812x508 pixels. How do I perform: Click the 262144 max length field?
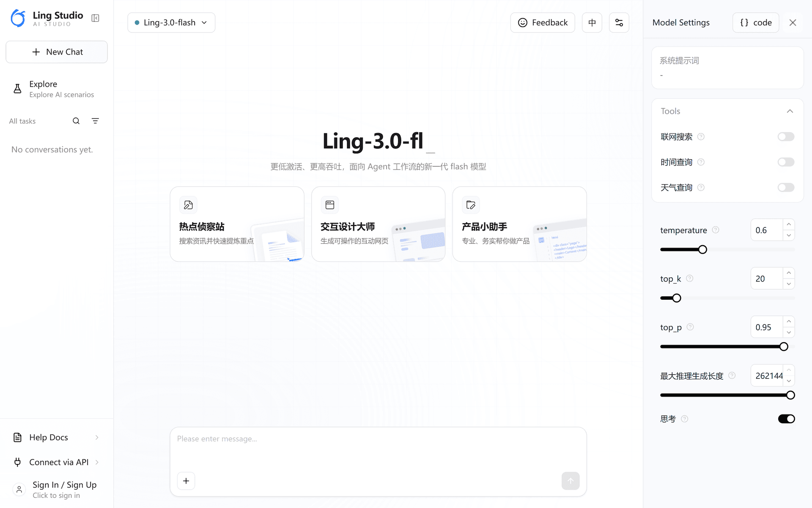click(767, 375)
